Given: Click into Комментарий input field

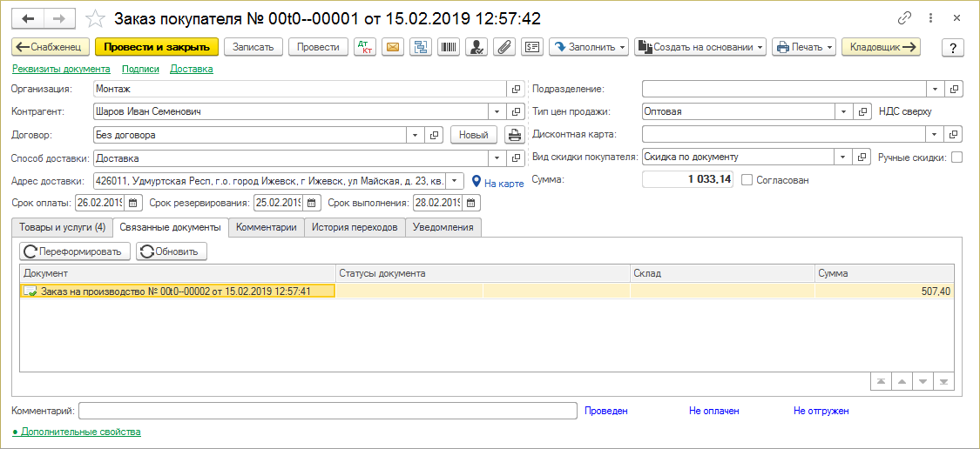Looking at the screenshot, I should 328,411.
